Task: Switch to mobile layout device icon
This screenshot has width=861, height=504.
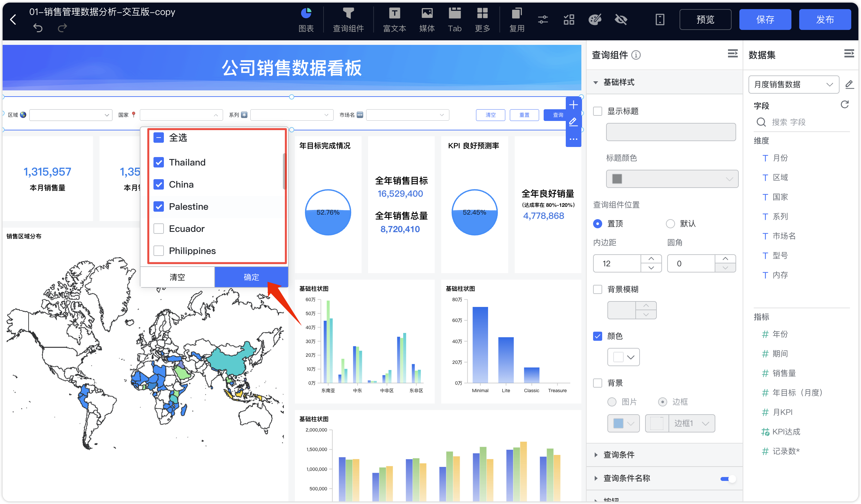Action: coord(660,20)
